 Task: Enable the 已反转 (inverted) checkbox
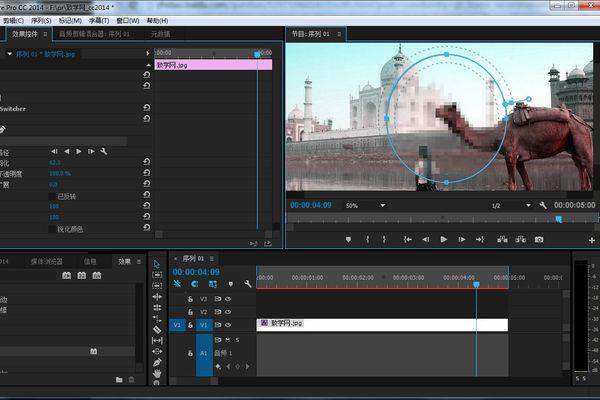52,196
